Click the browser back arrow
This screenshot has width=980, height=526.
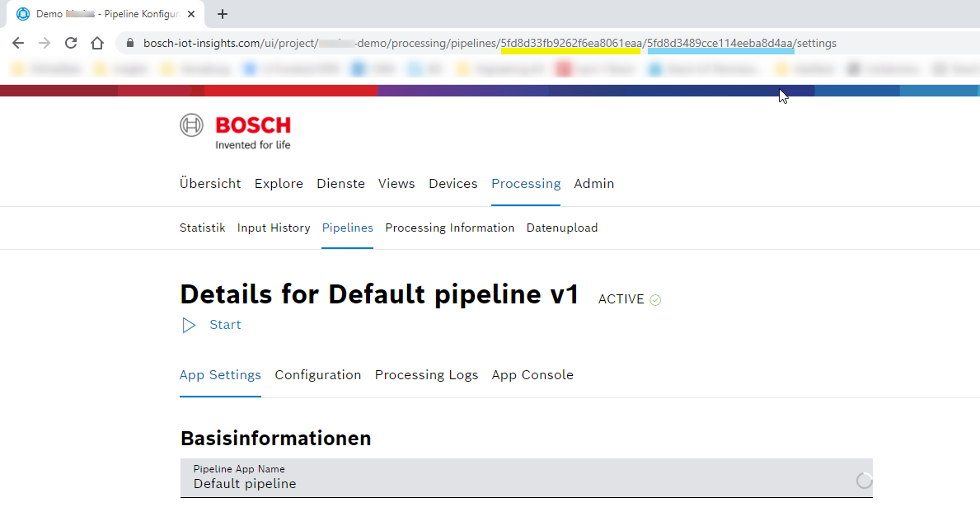click(x=18, y=43)
